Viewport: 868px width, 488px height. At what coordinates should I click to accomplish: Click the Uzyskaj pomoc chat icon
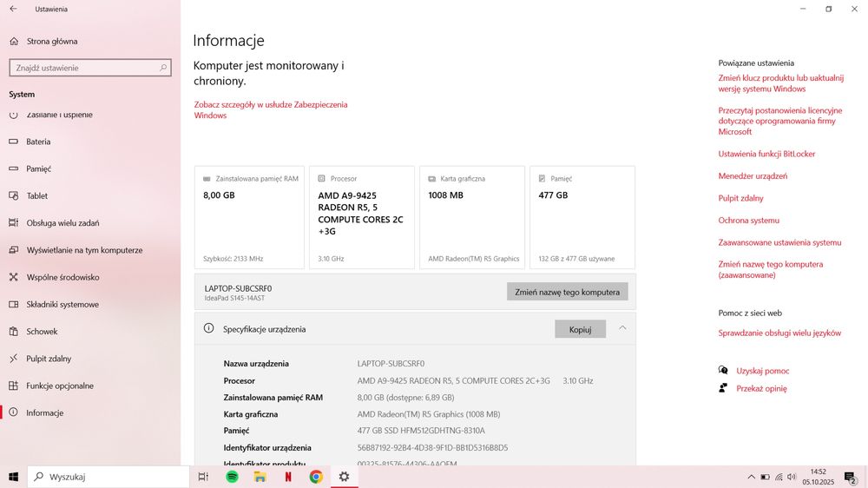point(723,370)
